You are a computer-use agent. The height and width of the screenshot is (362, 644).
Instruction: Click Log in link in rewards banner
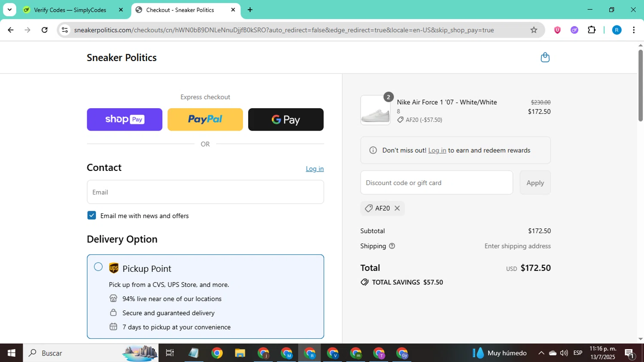click(x=437, y=150)
